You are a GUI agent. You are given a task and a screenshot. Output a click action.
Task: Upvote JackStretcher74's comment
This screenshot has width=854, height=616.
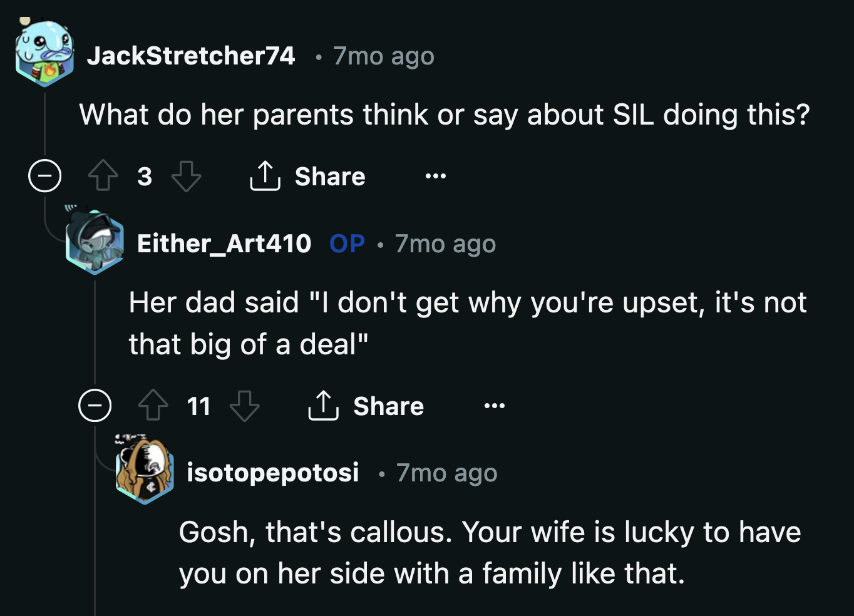(103, 176)
